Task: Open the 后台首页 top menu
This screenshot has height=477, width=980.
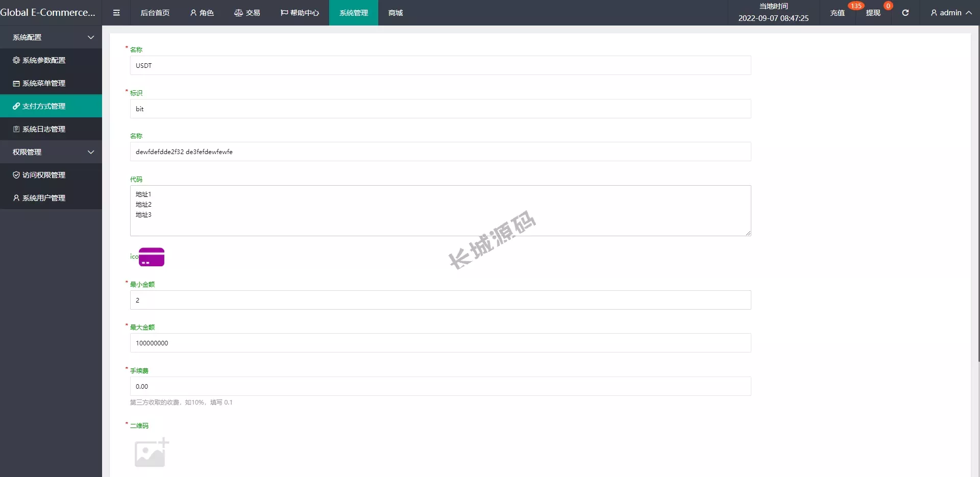Action: click(155, 13)
